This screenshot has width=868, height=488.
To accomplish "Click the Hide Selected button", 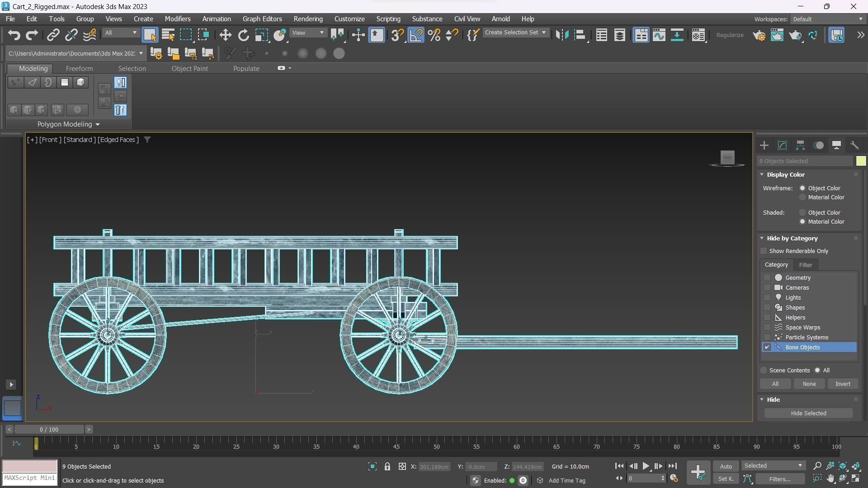I will pos(808,413).
